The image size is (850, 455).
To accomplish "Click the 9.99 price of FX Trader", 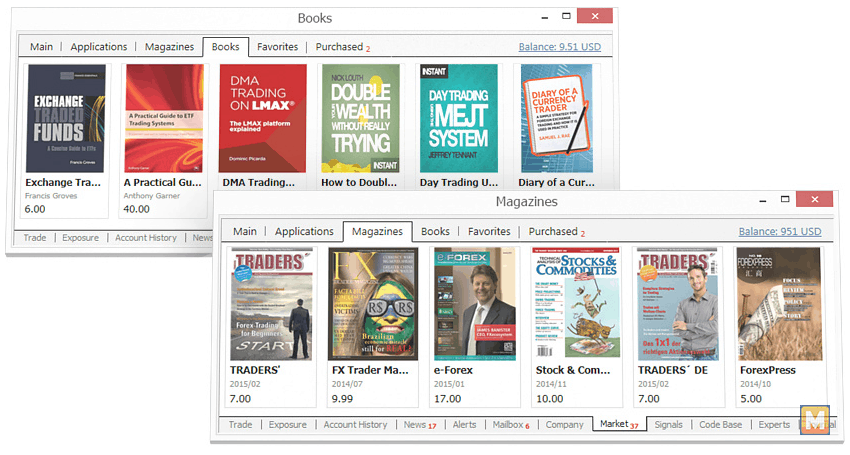I will coord(342,399).
